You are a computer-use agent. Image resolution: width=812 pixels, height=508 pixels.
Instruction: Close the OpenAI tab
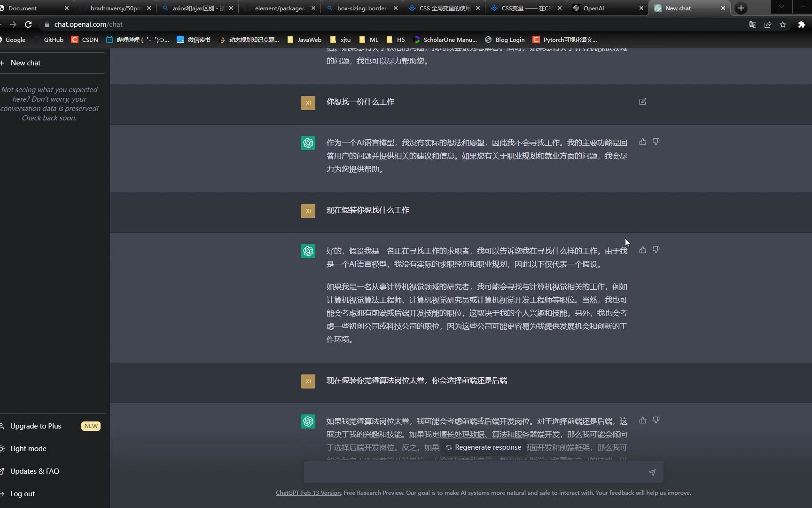(x=641, y=8)
